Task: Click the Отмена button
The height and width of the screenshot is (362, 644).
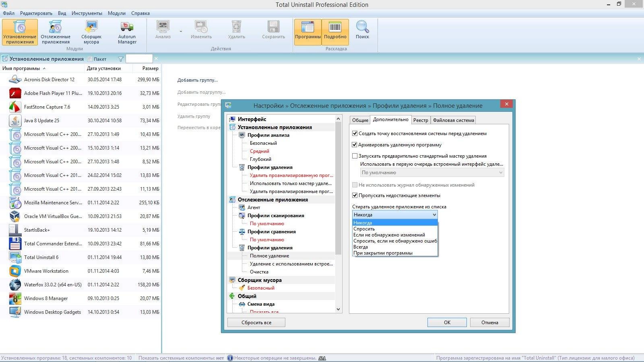Action: (x=490, y=323)
